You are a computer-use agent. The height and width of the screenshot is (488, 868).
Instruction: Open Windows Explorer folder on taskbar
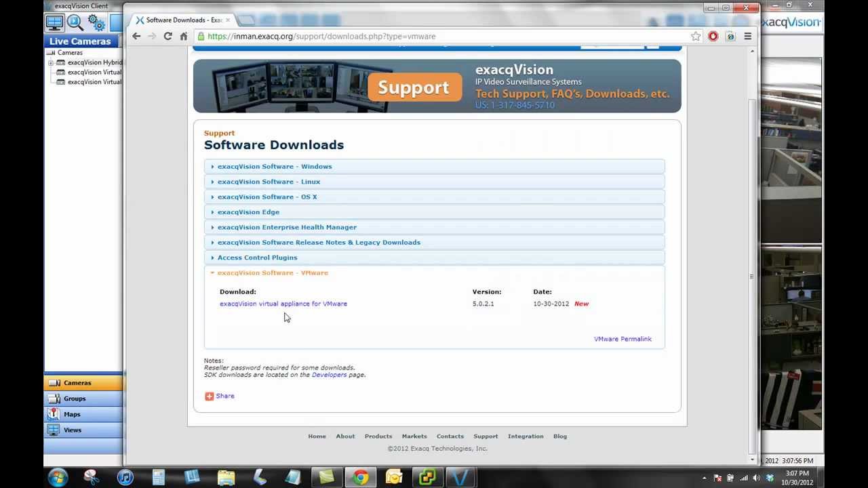click(x=226, y=477)
